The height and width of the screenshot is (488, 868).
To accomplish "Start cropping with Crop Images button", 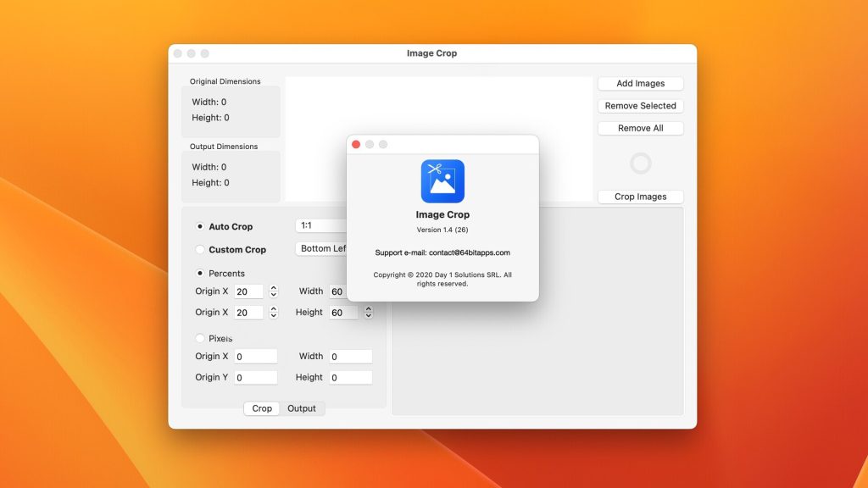I will [640, 197].
